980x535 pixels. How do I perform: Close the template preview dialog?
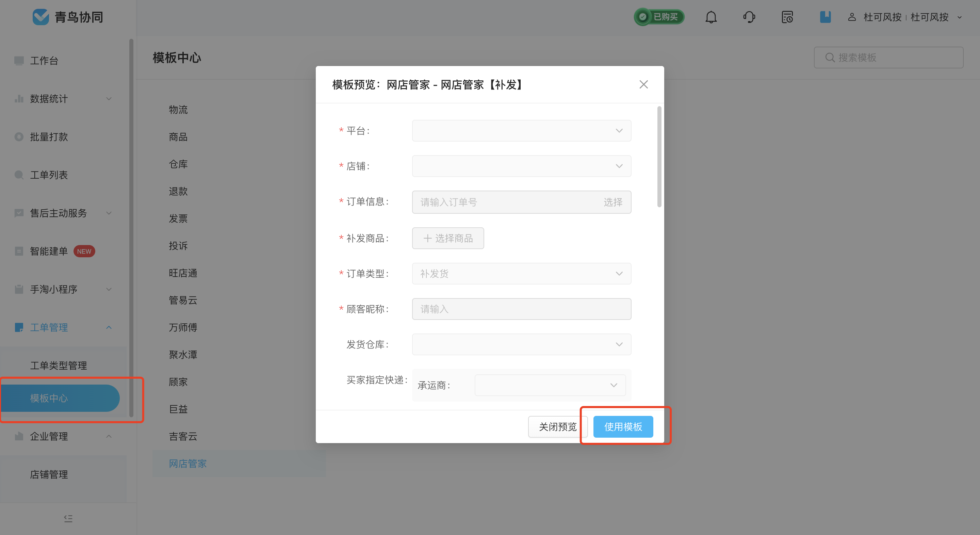click(643, 84)
